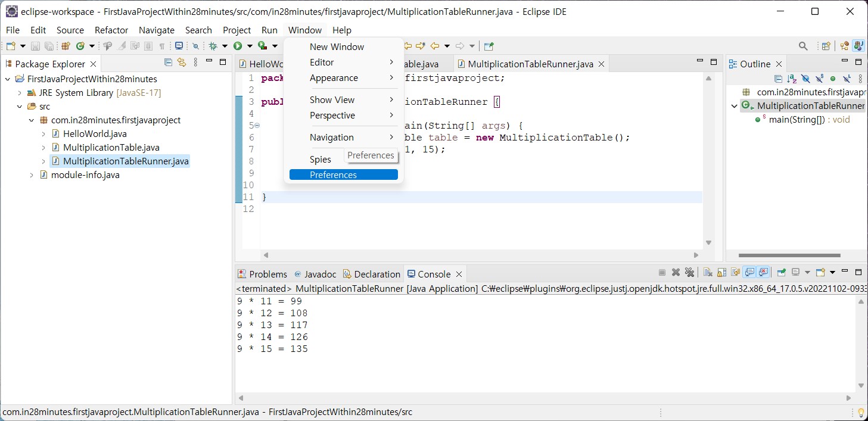Image resolution: width=868 pixels, height=421 pixels.
Task: Select Preferences in the Window menu
Action: click(344, 174)
